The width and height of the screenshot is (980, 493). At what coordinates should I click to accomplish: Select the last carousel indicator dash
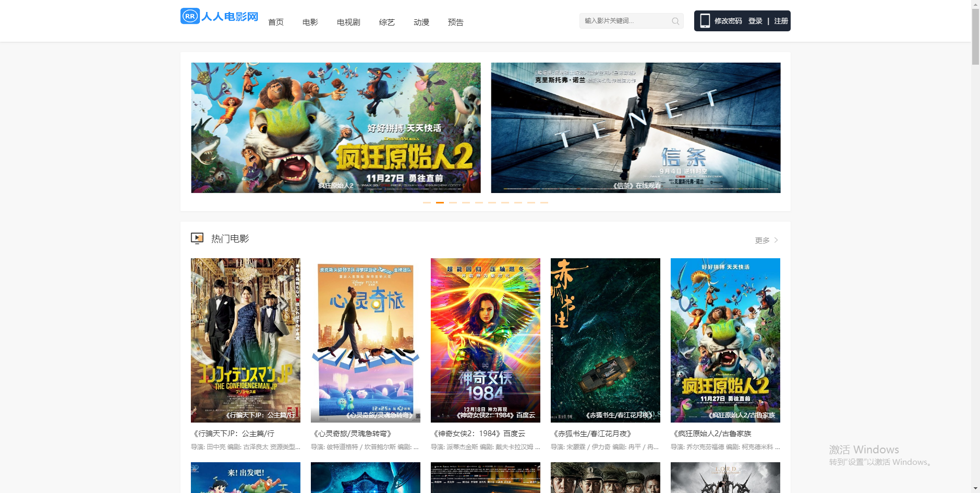pos(544,202)
